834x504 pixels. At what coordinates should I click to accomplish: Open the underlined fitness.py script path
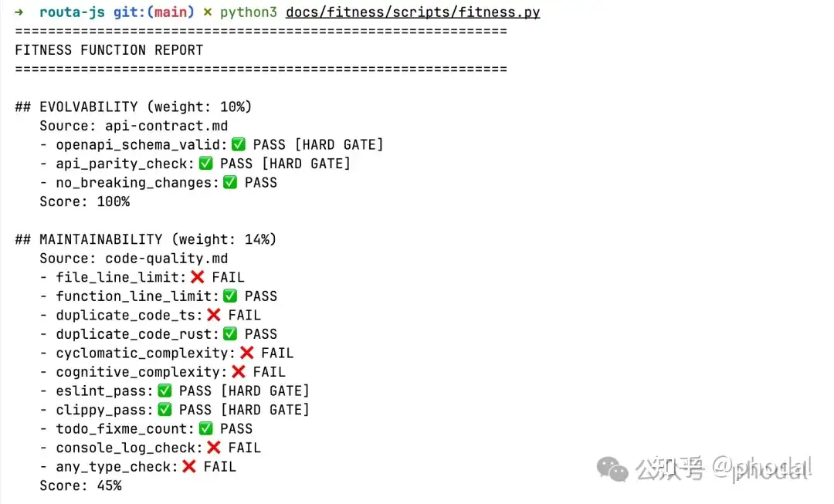(x=412, y=12)
